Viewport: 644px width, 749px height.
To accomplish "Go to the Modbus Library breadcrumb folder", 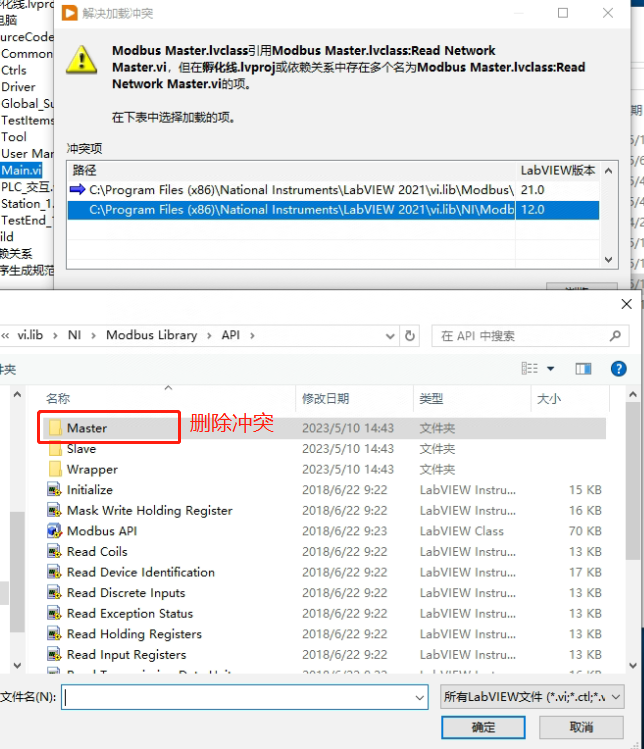I will [x=151, y=335].
